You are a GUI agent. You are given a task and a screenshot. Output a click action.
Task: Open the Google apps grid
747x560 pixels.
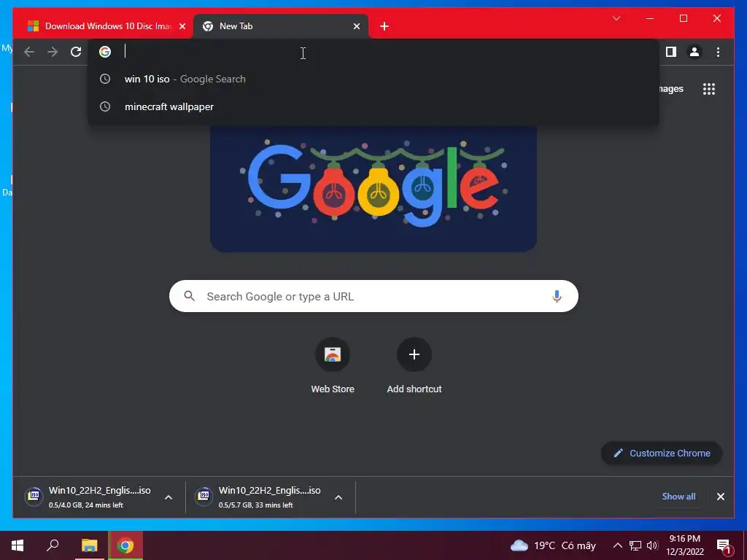709,89
